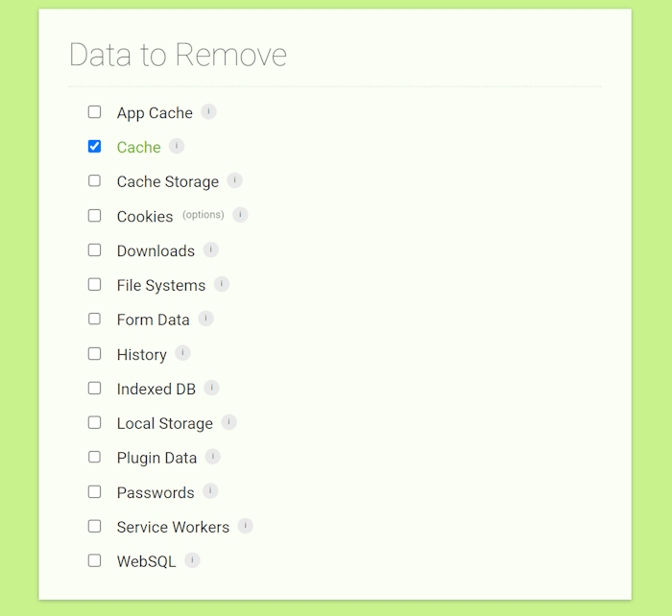Viewport: 672px width, 616px height.
Task: Click the File Systems info icon
Action: (222, 284)
